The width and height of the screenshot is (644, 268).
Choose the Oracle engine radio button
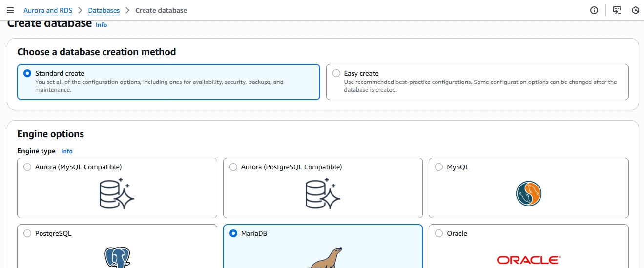coord(439,233)
